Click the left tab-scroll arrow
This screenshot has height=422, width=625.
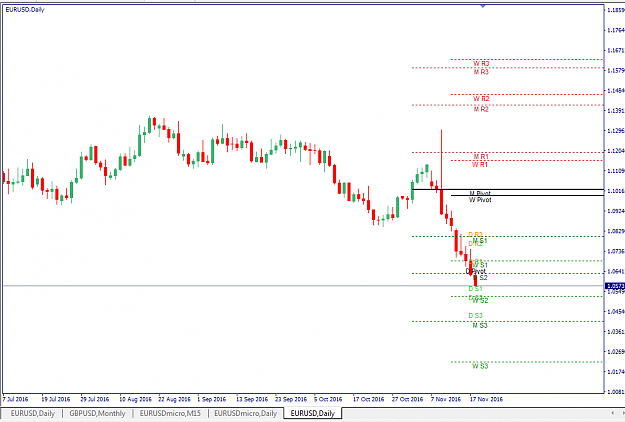pos(613,413)
